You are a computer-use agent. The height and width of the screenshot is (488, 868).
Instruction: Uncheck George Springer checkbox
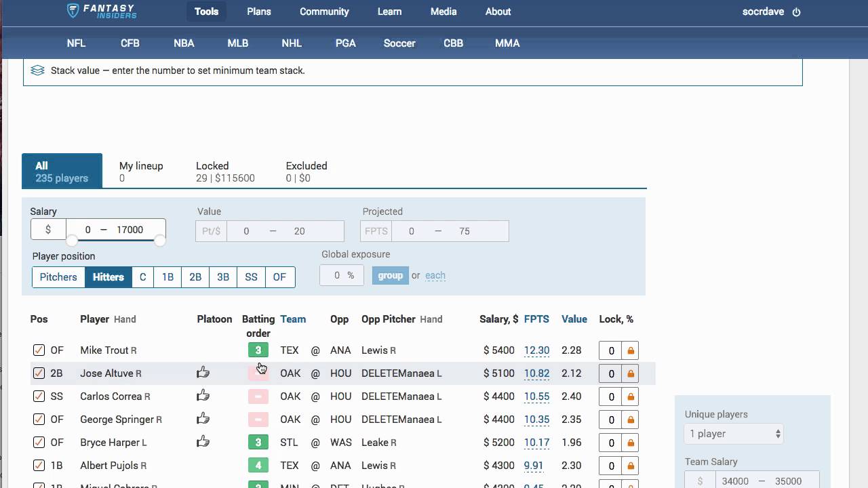pyautogui.click(x=39, y=420)
